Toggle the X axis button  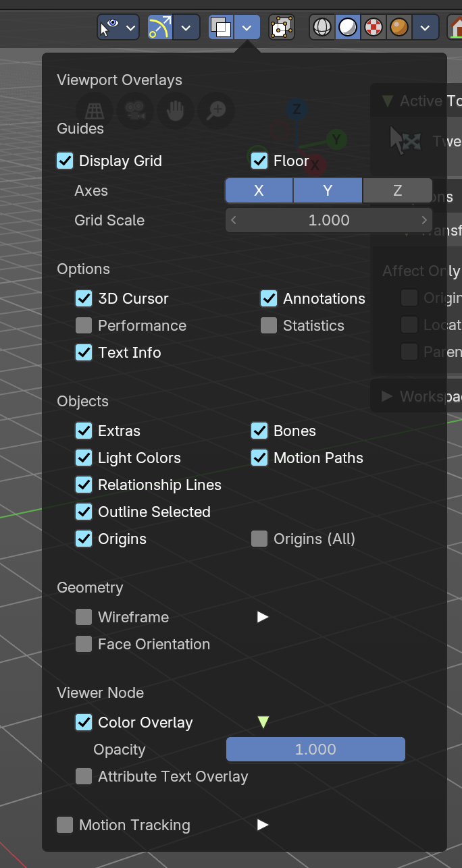(x=259, y=190)
